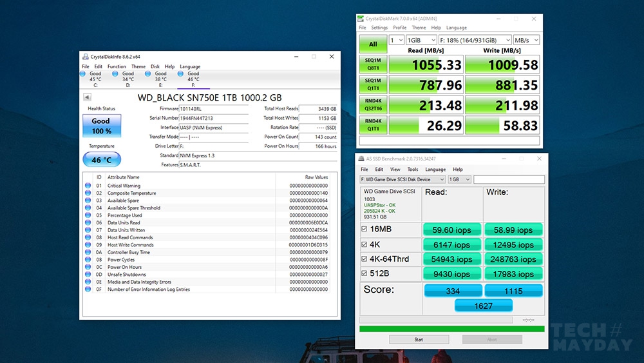Open the 1GiB test size dropdown
This screenshot has height=363, width=644.
421,40
